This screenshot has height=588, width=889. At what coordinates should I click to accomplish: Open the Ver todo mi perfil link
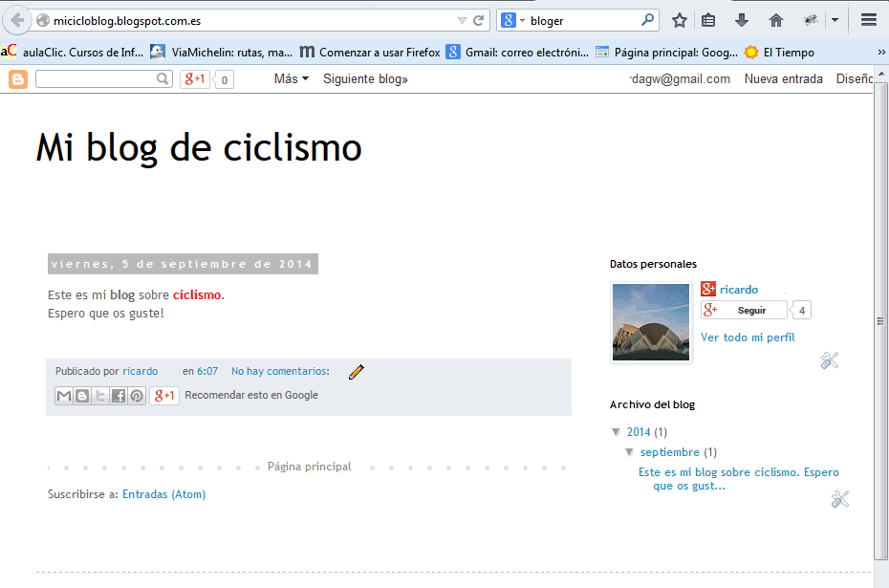(x=748, y=338)
